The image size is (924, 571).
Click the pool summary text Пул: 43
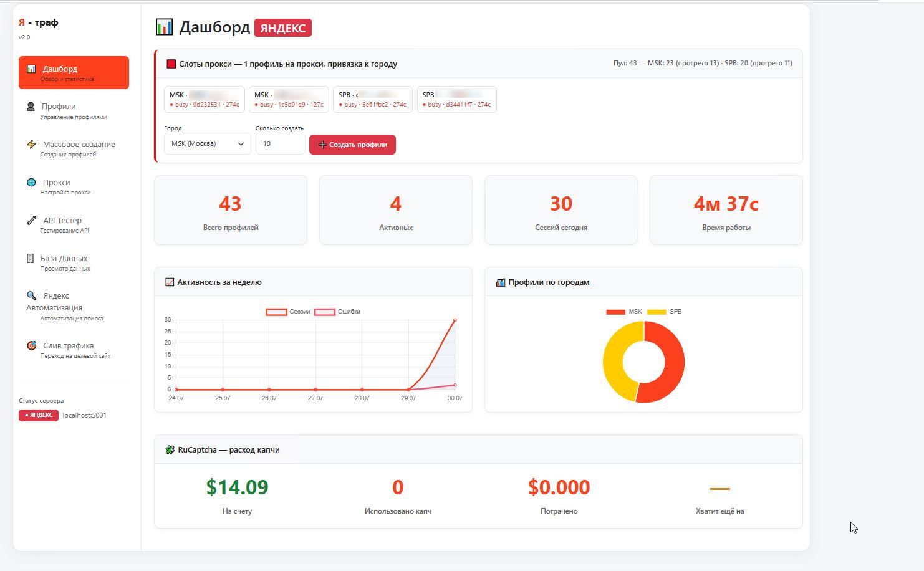pos(703,63)
